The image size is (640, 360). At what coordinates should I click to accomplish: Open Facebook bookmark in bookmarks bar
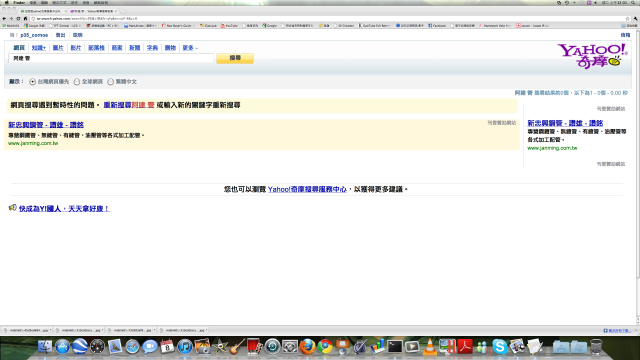click(437, 25)
